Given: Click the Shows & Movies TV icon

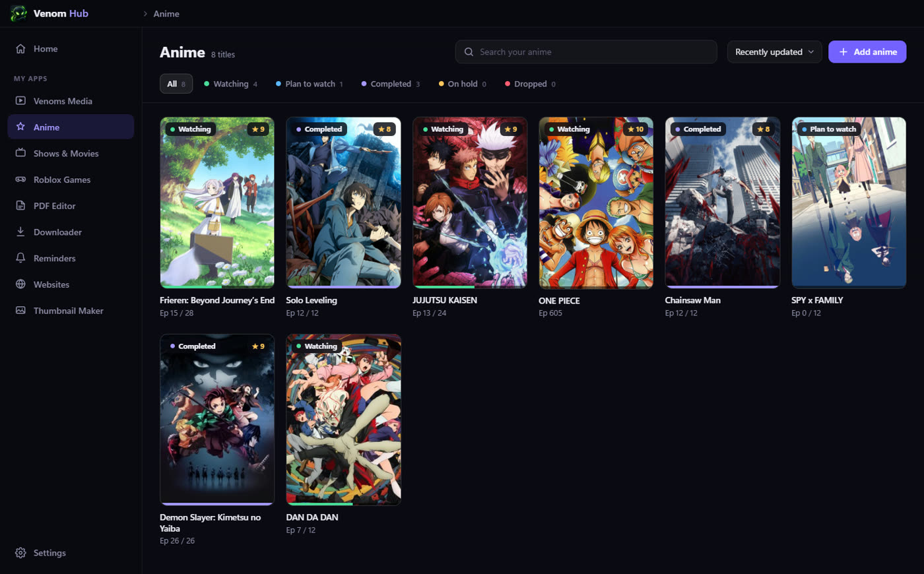Looking at the screenshot, I should 20,153.
